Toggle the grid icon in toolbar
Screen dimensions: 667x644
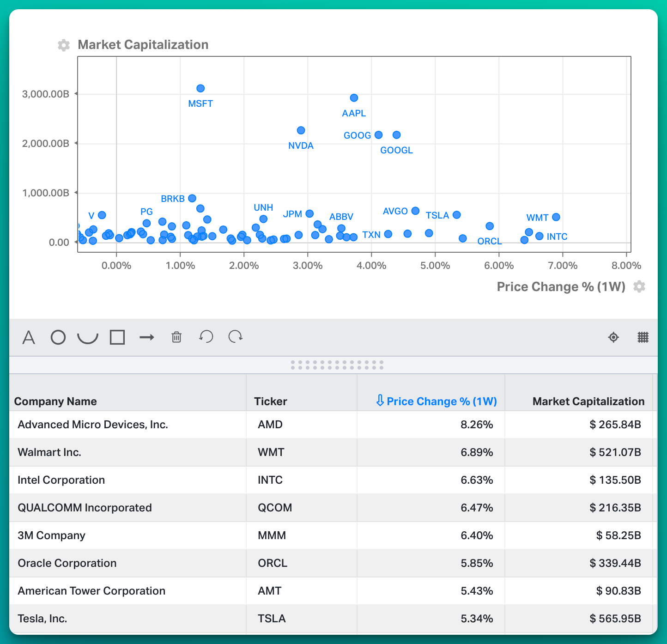pos(643,337)
